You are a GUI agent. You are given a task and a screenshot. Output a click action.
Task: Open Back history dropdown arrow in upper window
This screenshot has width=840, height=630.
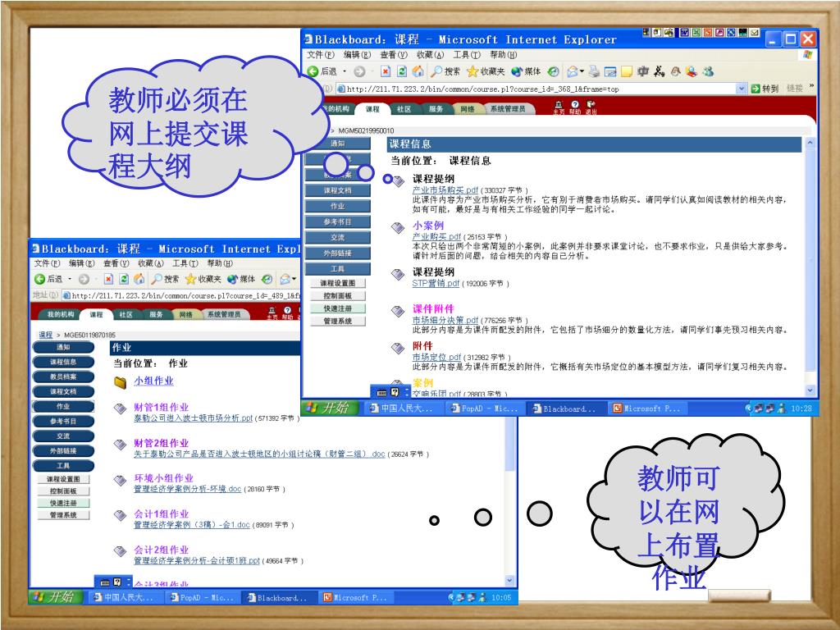[345, 71]
